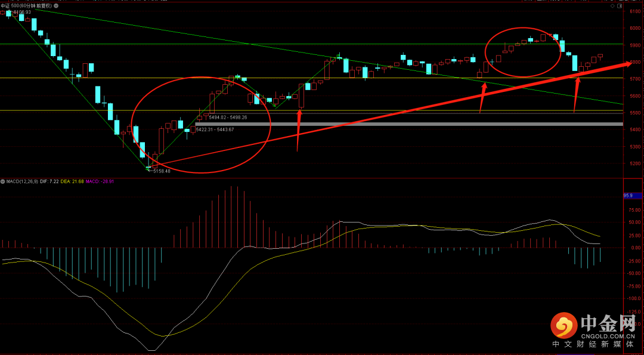The image size is (644, 355).
Task: Click the DEA: 21.68 value
Action: point(72,181)
